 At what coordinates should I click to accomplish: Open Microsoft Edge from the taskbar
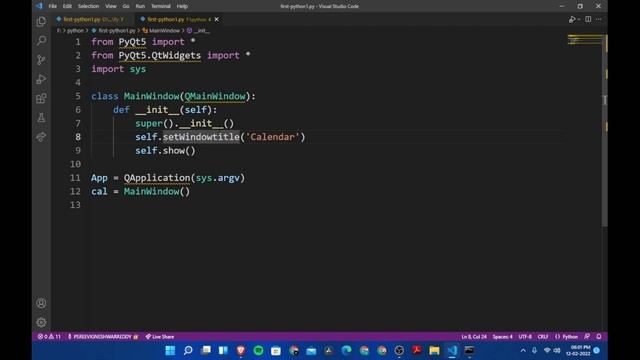[346, 350]
